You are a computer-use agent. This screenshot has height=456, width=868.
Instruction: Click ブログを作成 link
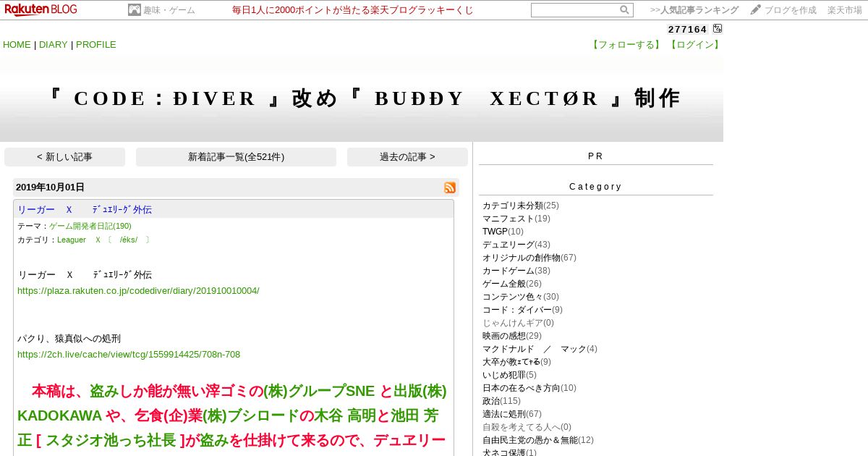point(791,10)
